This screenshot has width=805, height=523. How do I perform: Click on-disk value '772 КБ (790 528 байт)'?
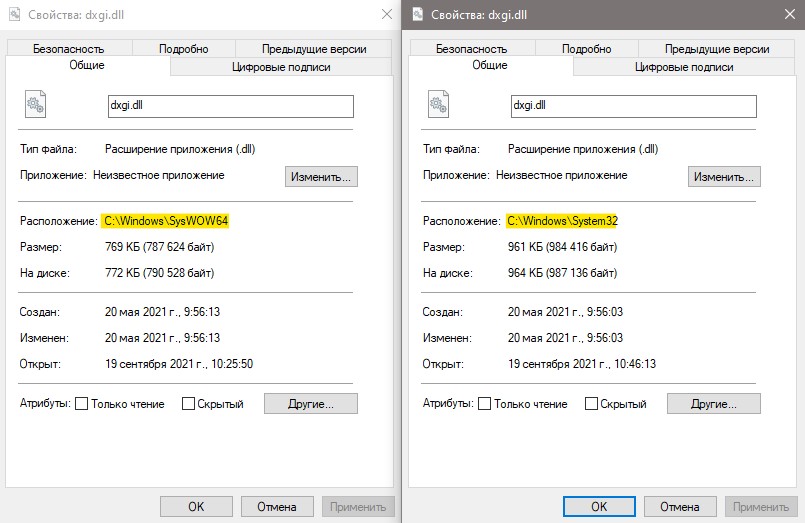click(x=160, y=273)
